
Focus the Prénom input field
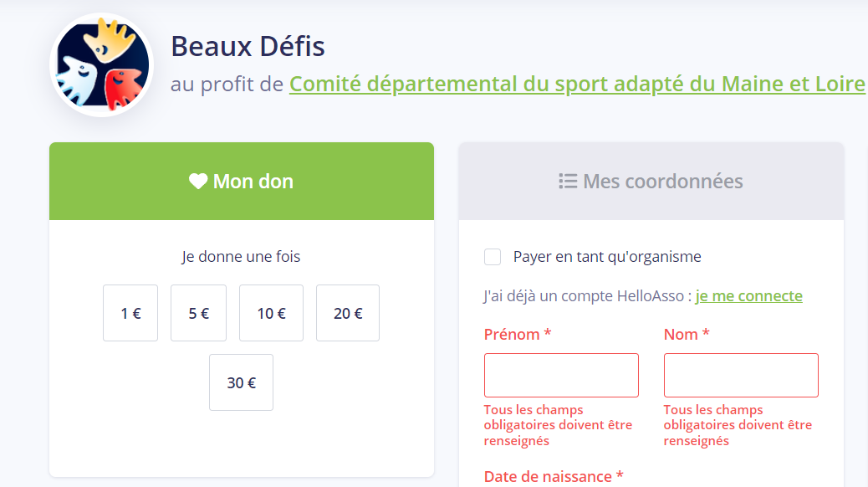click(561, 375)
